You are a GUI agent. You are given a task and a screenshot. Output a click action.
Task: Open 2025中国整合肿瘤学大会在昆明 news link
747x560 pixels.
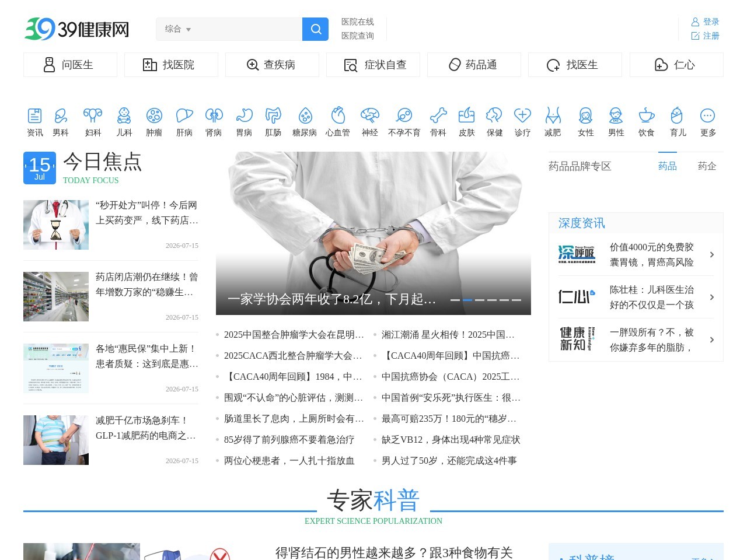(x=294, y=335)
